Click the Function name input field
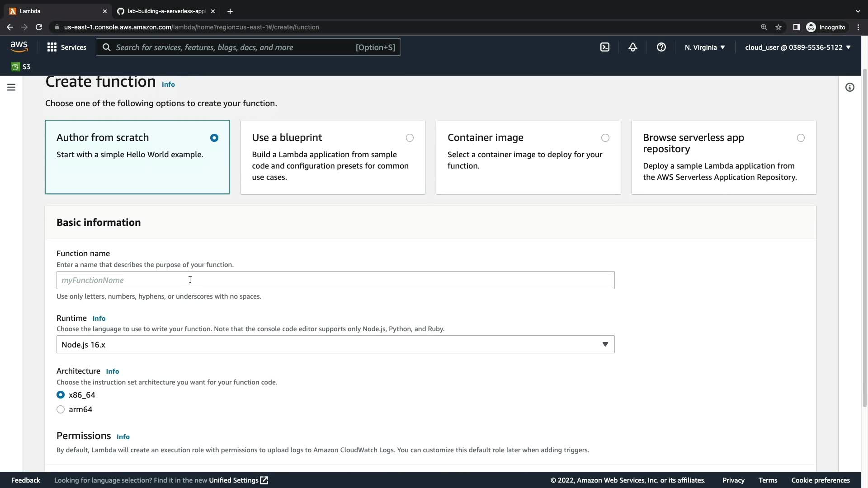This screenshot has height=488, width=868. (335, 280)
